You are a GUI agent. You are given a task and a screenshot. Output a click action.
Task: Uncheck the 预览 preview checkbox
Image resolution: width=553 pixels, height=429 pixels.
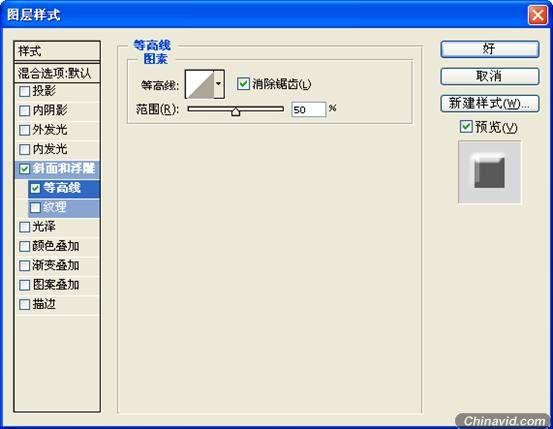[466, 127]
